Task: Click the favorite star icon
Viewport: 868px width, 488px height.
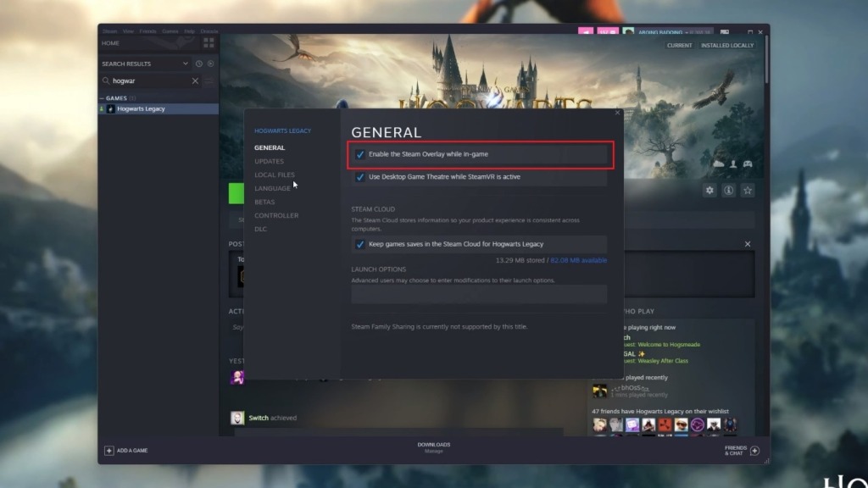Action: 748,191
